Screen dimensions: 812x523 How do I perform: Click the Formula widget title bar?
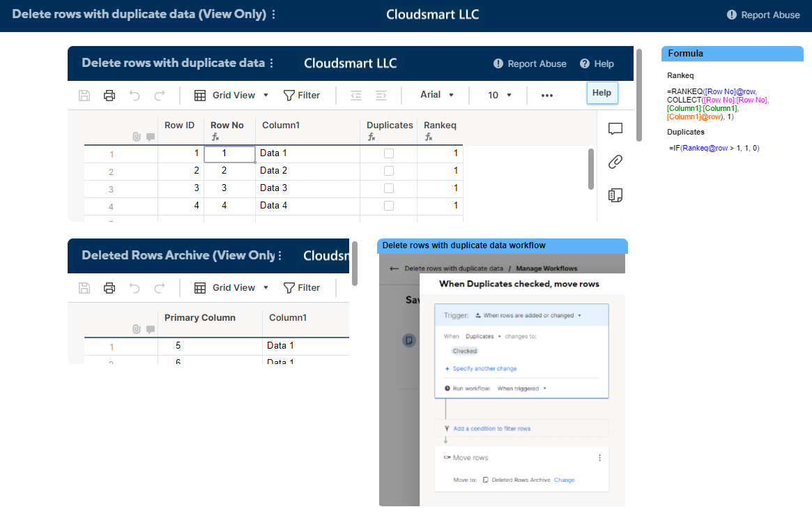(733, 54)
